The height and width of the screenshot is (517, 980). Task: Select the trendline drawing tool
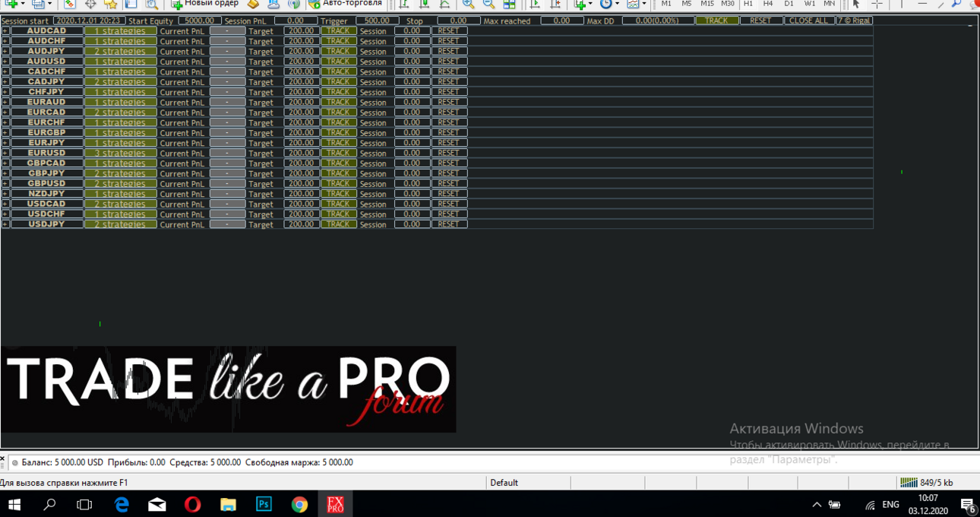[940, 4]
